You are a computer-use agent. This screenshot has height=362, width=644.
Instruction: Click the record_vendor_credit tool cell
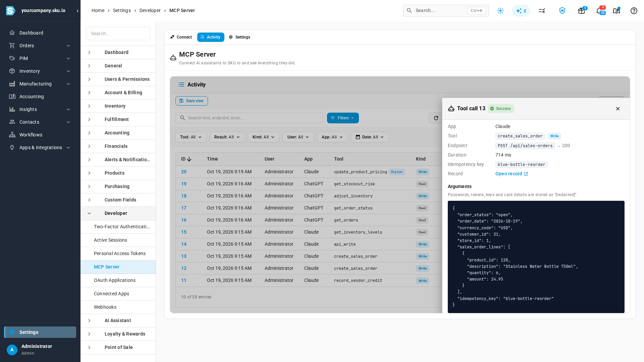point(358,280)
